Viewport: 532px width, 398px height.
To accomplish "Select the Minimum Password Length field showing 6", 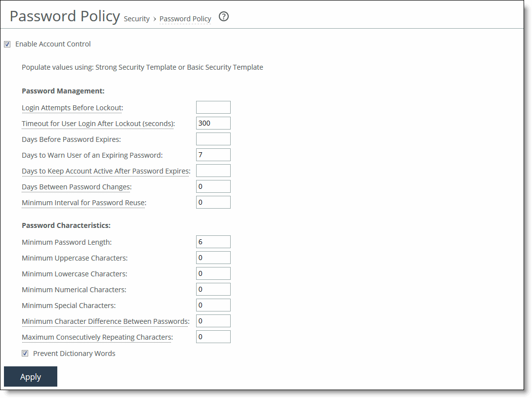I will 213,241.
